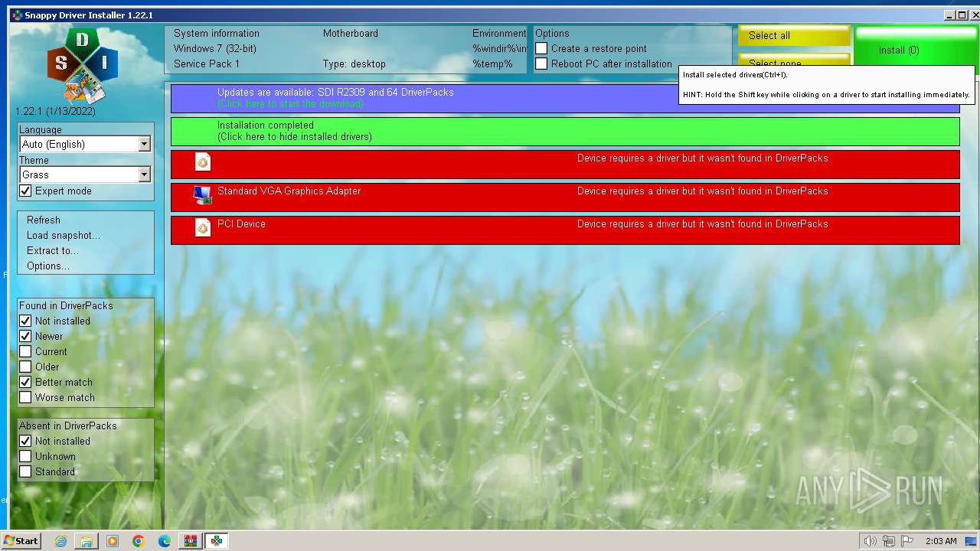Click the volume speaker tray icon

coord(870,541)
